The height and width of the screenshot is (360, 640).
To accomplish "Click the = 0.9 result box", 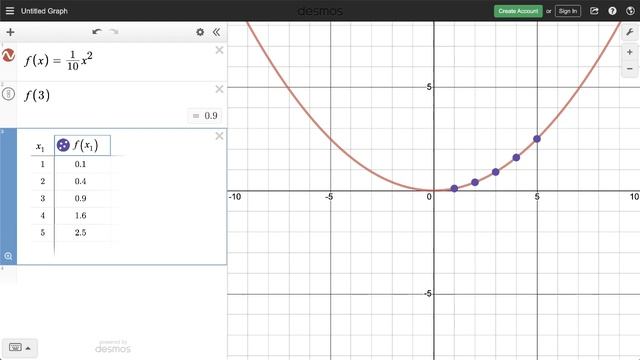I will click(206, 116).
